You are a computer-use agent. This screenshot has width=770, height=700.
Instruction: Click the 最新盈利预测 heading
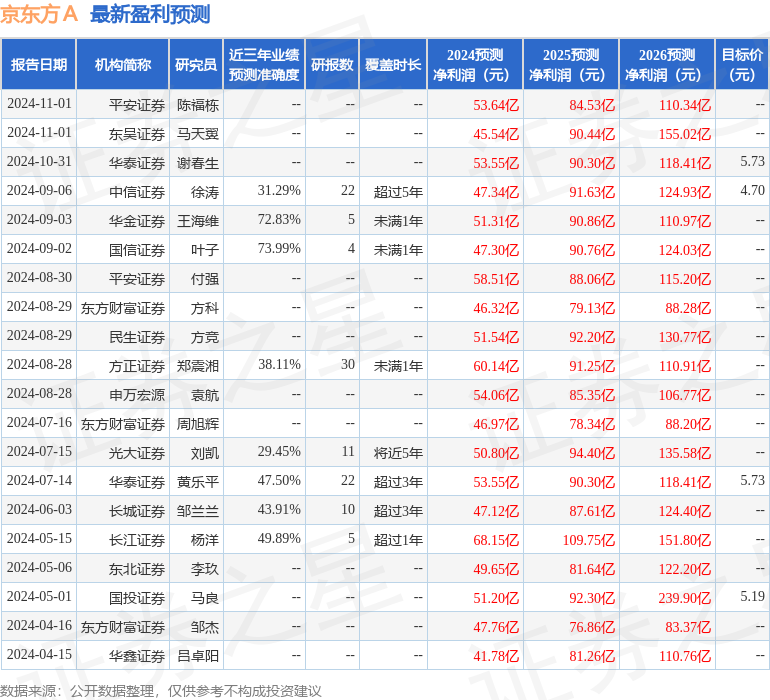[x=150, y=14]
